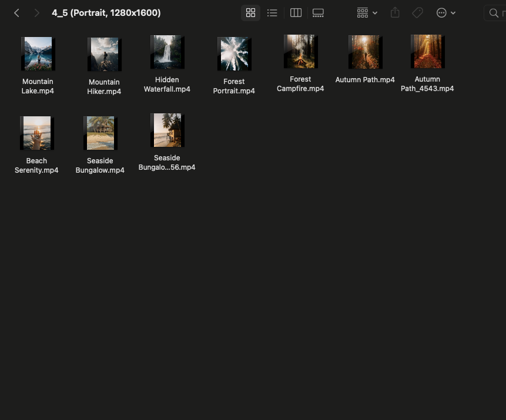Image resolution: width=506 pixels, height=420 pixels.
Task: Click the Forest Portrait.mp4 thumbnail
Action: [x=234, y=54]
